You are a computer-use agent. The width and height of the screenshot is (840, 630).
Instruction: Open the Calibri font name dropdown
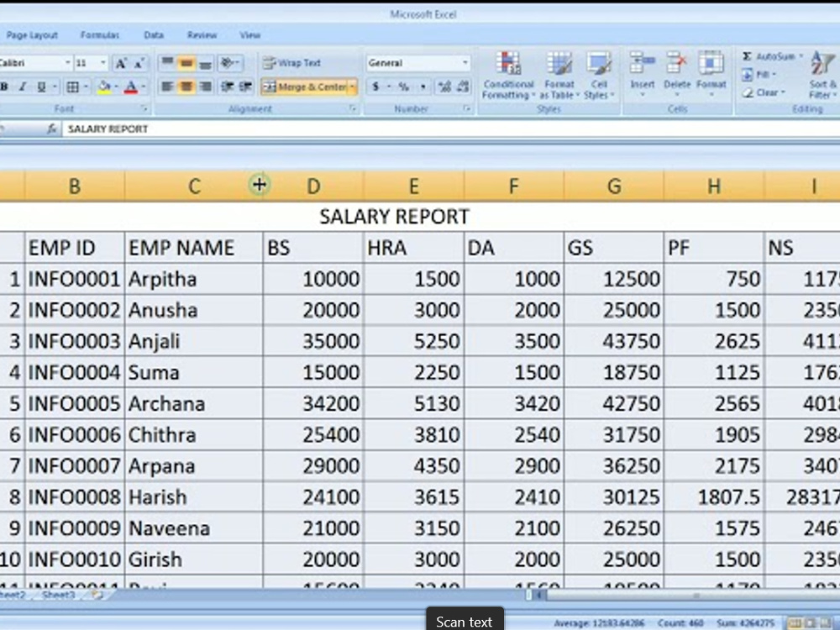click(x=67, y=63)
